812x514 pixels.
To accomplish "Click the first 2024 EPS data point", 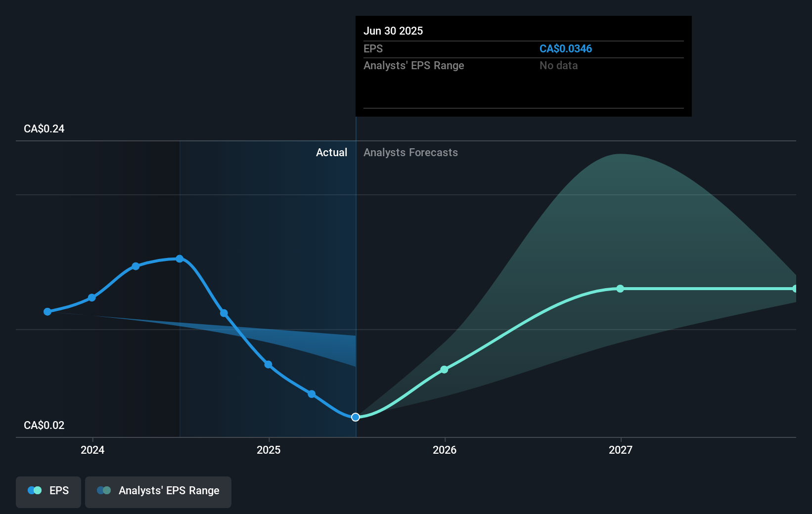I will 47,312.
